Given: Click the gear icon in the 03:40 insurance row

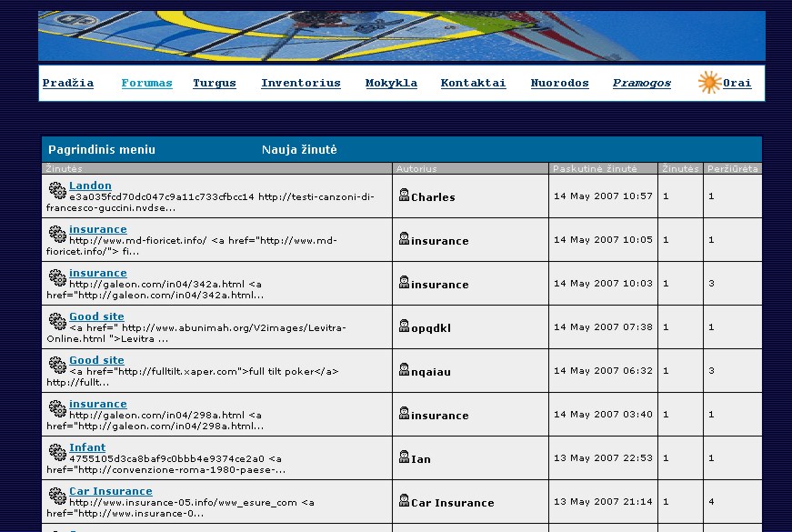Looking at the screenshot, I should pos(57,408).
